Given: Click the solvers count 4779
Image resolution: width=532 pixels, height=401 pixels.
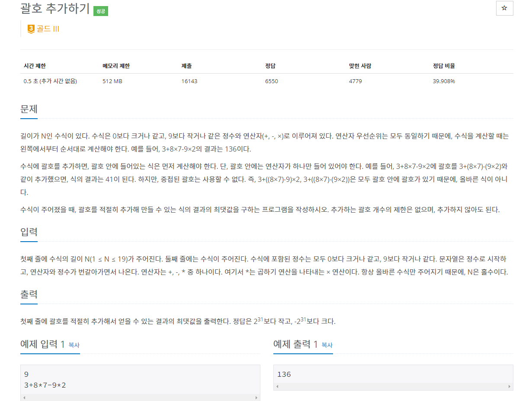Looking at the screenshot, I should tap(356, 81).
